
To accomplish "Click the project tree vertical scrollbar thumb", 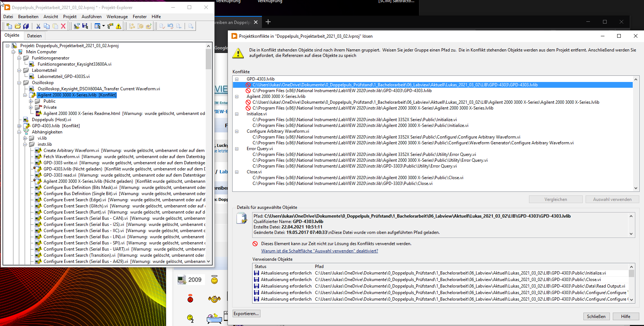I will (208, 59).
